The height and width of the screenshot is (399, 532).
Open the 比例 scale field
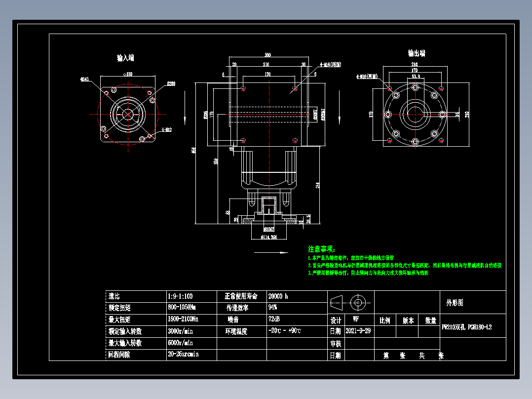point(385,320)
